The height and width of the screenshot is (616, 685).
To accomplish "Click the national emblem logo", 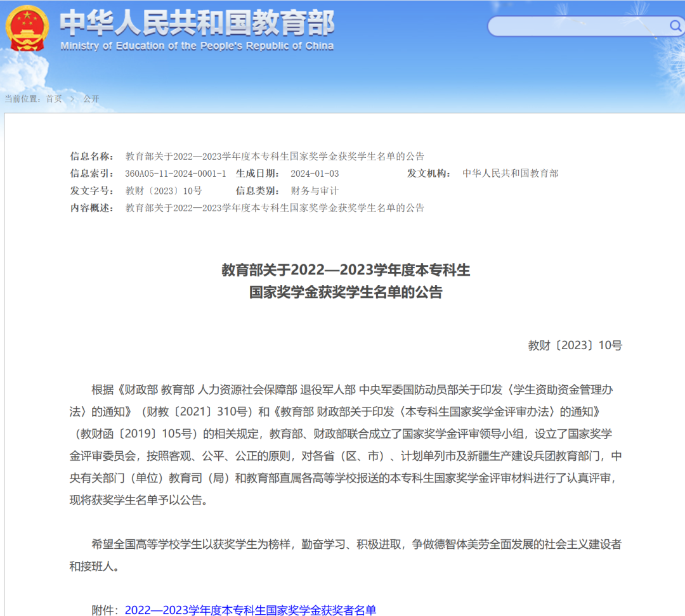I will click(x=28, y=28).
